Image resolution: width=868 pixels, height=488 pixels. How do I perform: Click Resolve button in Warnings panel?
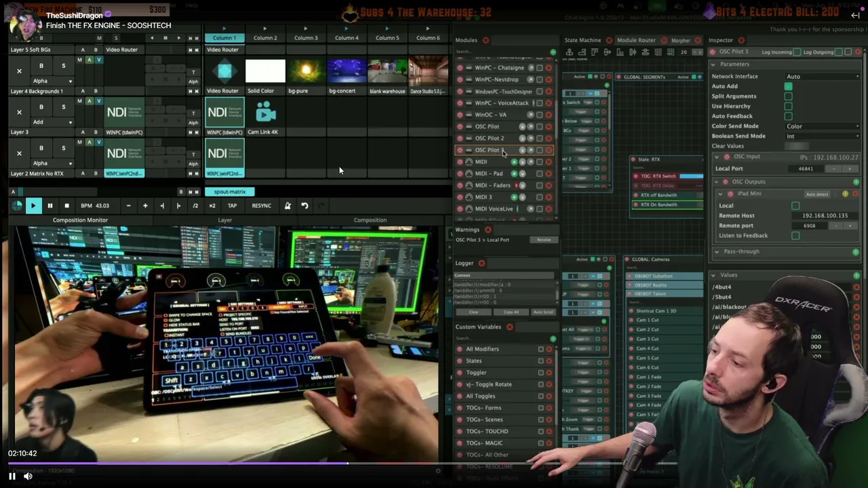pos(544,240)
